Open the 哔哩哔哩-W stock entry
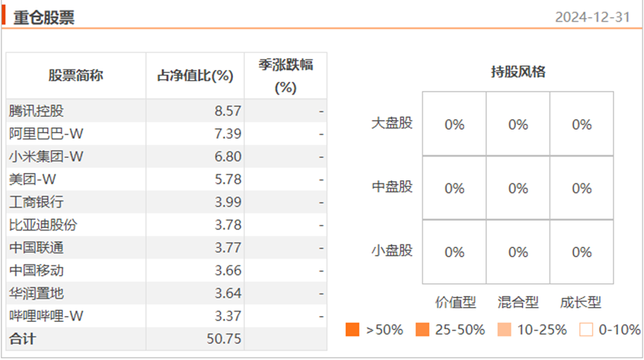Screen dimensions: 644x360 pyautogui.click(x=45, y=316)
